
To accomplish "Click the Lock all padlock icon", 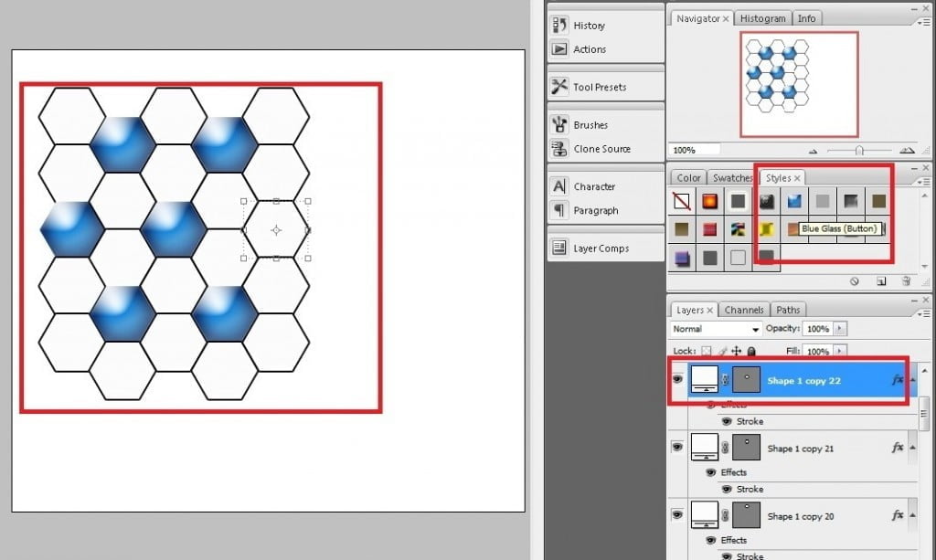I will tap(751, 351).
